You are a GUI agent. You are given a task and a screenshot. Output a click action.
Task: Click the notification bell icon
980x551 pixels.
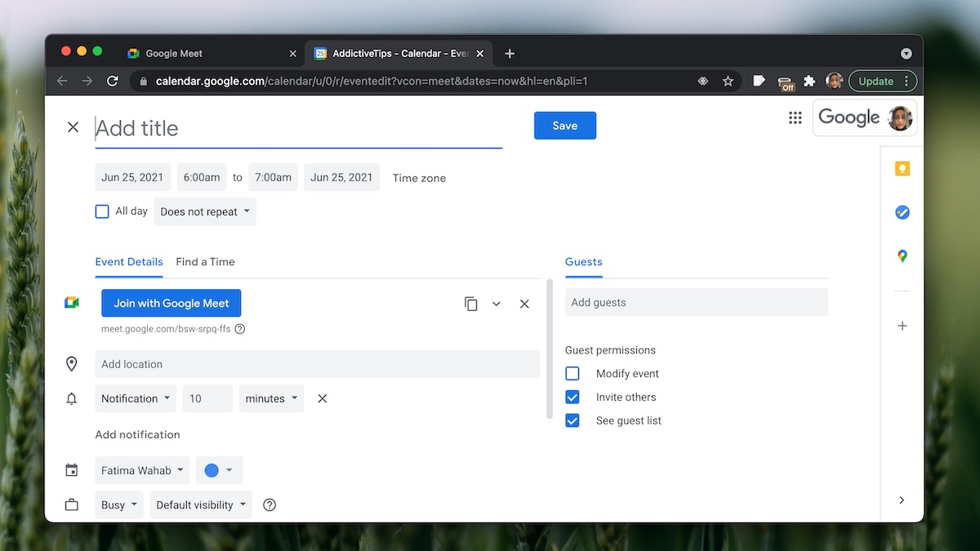[x=72, y=398]
